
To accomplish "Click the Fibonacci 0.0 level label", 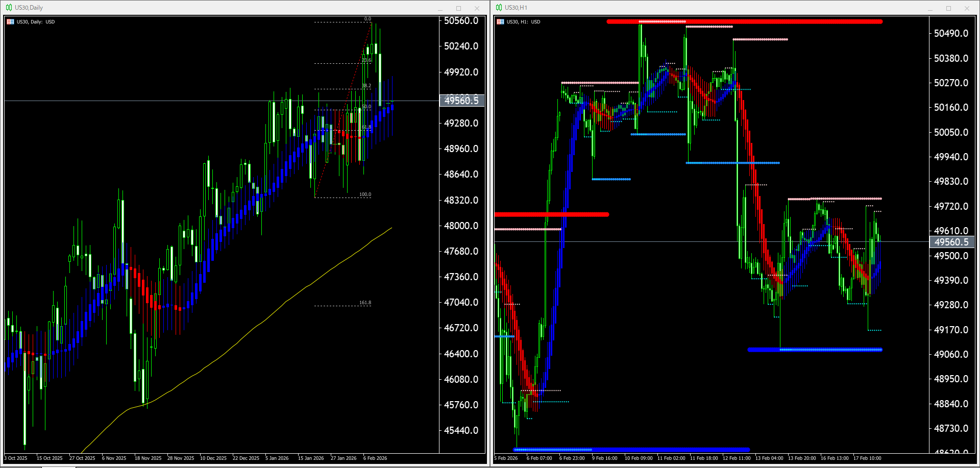I will [x=367, y=19].
